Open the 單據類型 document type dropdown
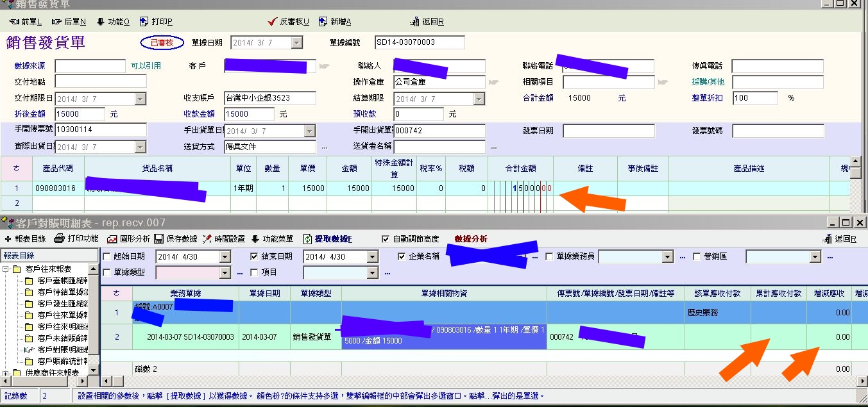868x407 pixels. (x=225, y=273)
